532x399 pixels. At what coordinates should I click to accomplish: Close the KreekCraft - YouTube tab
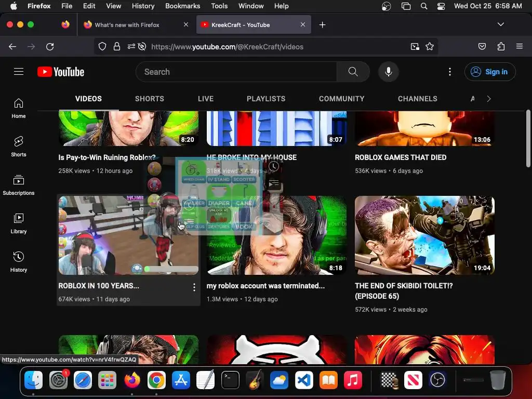click(x=303, y=24)
